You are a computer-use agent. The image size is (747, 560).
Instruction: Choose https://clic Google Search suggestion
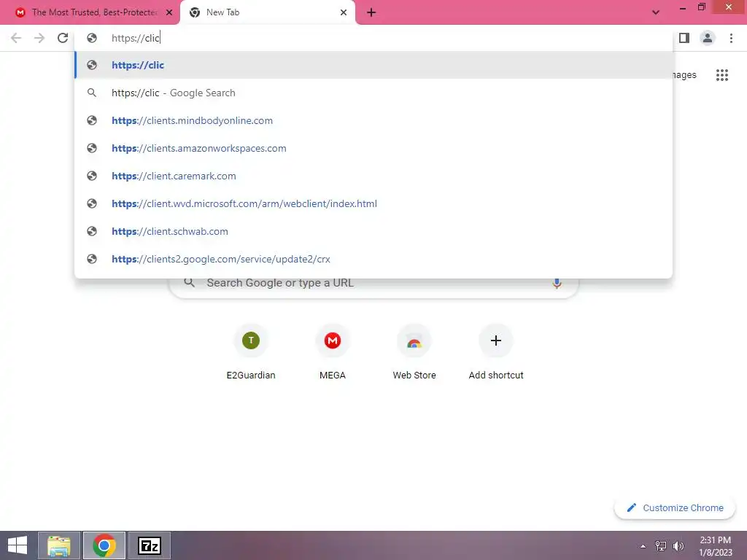(x=373, y=93)
